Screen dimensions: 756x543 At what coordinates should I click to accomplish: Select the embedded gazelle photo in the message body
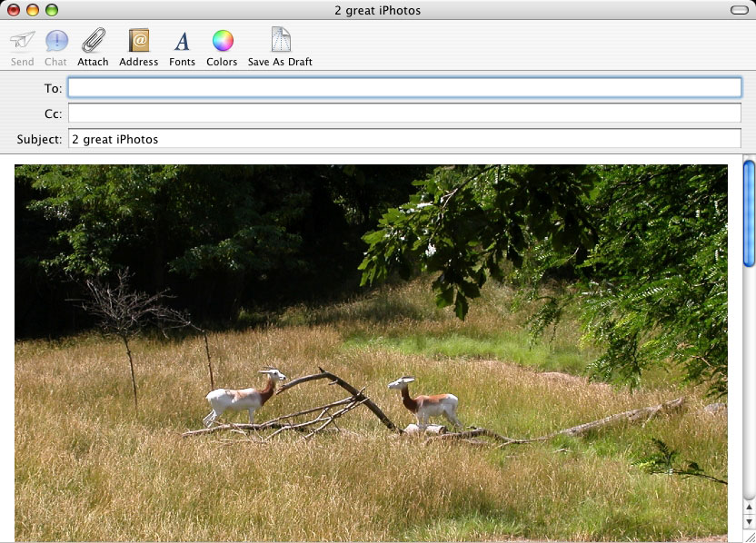tap(371, 352)
